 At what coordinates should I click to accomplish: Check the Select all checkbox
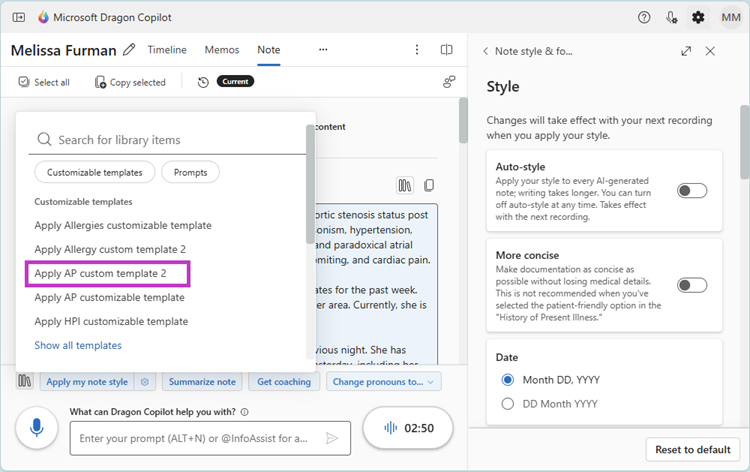(24, 82)
